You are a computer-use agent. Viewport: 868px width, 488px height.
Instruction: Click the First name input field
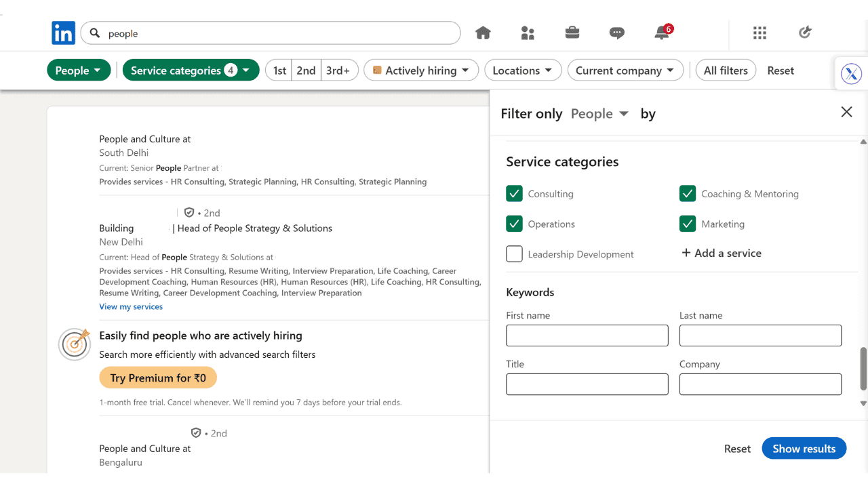[x=587, y=335]
